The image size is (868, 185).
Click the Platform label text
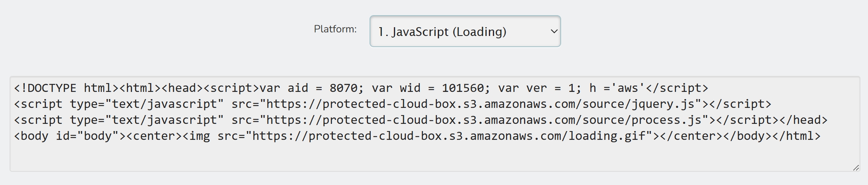335,29
